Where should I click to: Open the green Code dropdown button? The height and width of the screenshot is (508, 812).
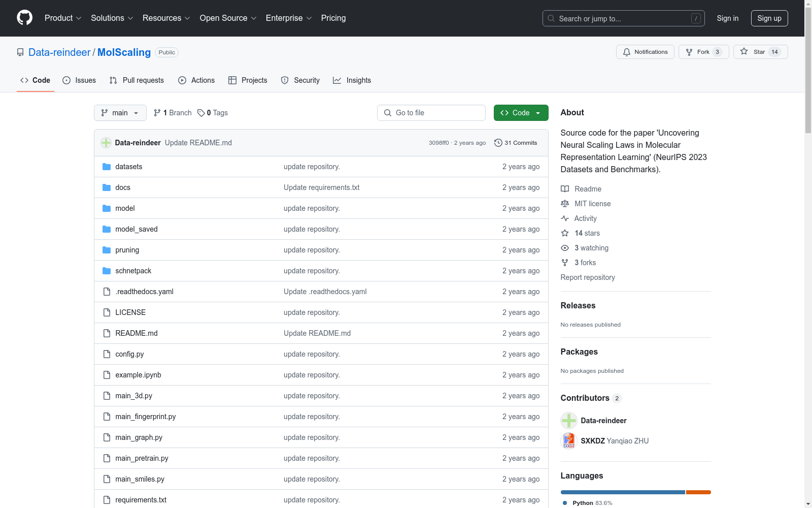521,113
